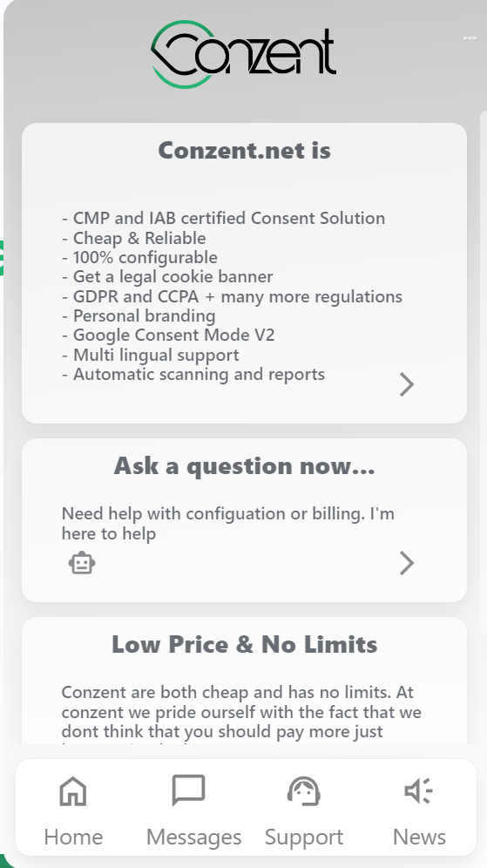This screenshot has width=487, height=868.
Task: Click the 'Automatic scanning and reports' line
Action: 193,374
